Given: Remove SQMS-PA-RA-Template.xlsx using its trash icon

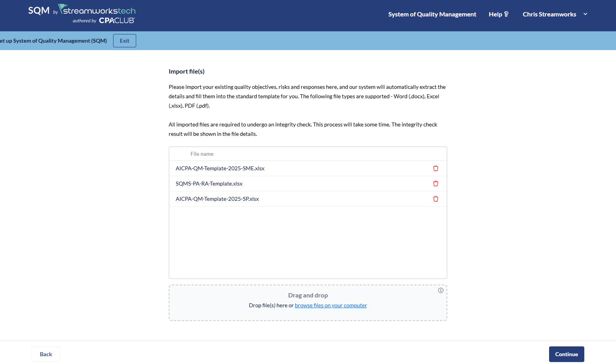Looking at the screenshot, I should pos(436,184).
